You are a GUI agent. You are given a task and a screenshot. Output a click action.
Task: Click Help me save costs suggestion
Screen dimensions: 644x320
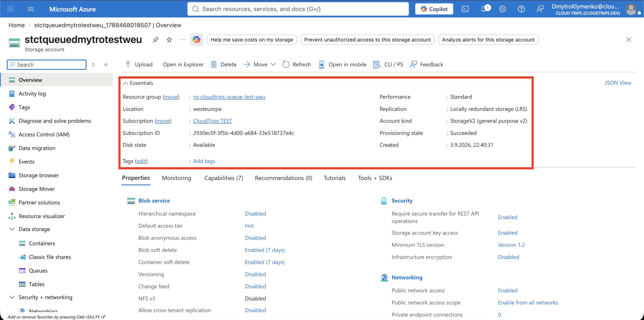click(x=252, y=40)
